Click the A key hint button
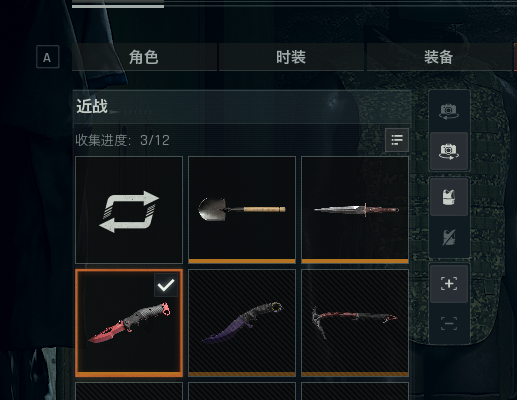Screen dimensions: 517x400 click(48, 57)
